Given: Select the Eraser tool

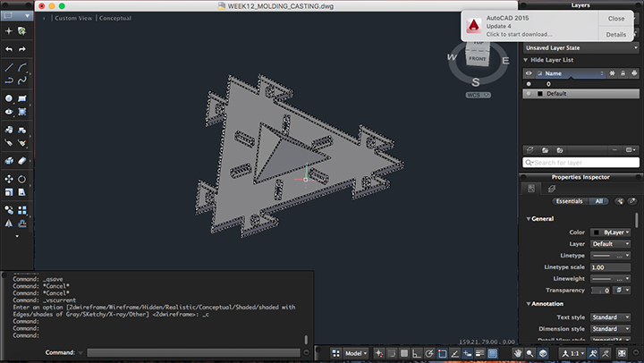Looking at the screenshot, I should tap(22, 161).
